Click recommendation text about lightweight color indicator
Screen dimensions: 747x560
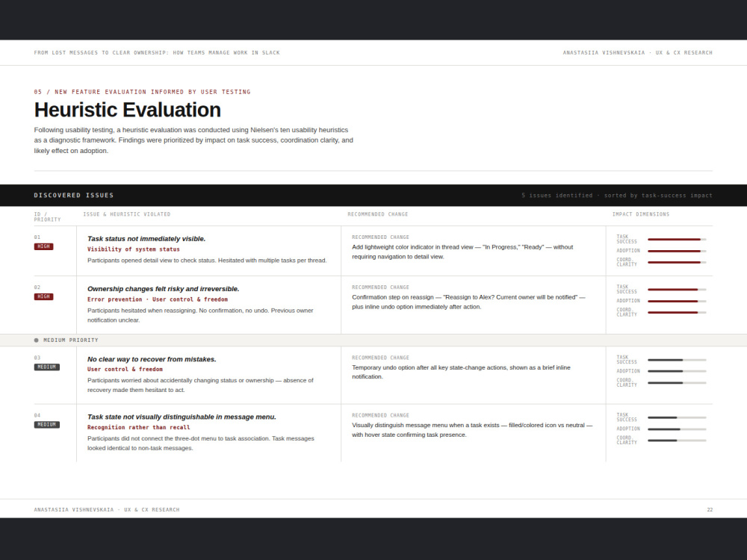pyautogui.click(x=462, y=252)
